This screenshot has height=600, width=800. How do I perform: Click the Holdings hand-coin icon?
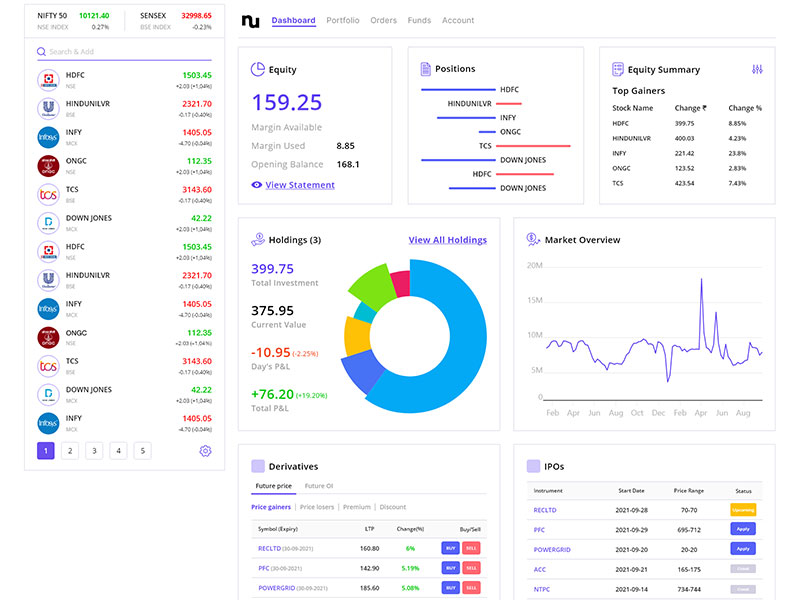258,239
